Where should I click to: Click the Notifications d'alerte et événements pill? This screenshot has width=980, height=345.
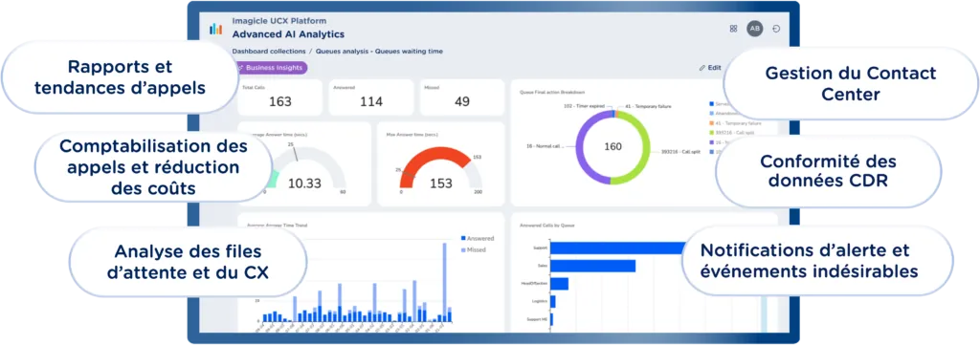(817, 261)
